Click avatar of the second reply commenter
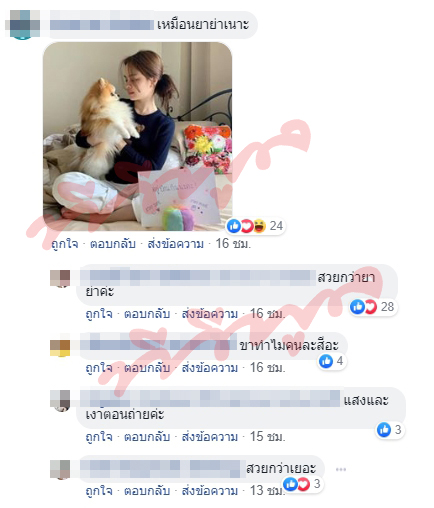434x508 pixels. click(60, 348)
